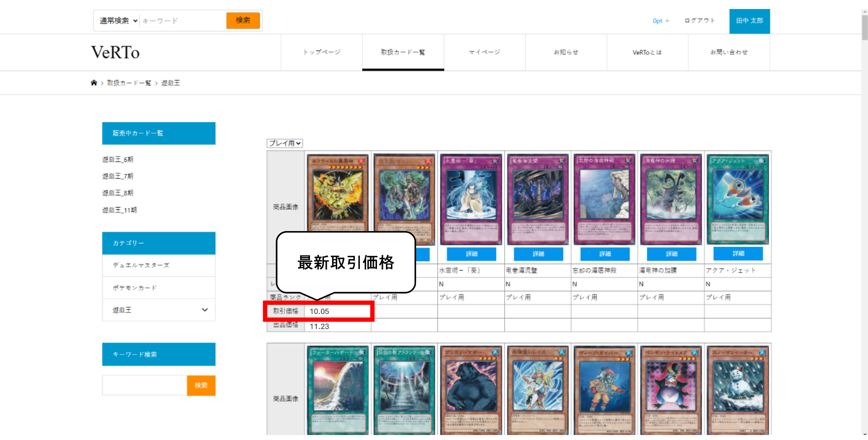Select 遊戯王_7期 in the sidebar list

118,176
